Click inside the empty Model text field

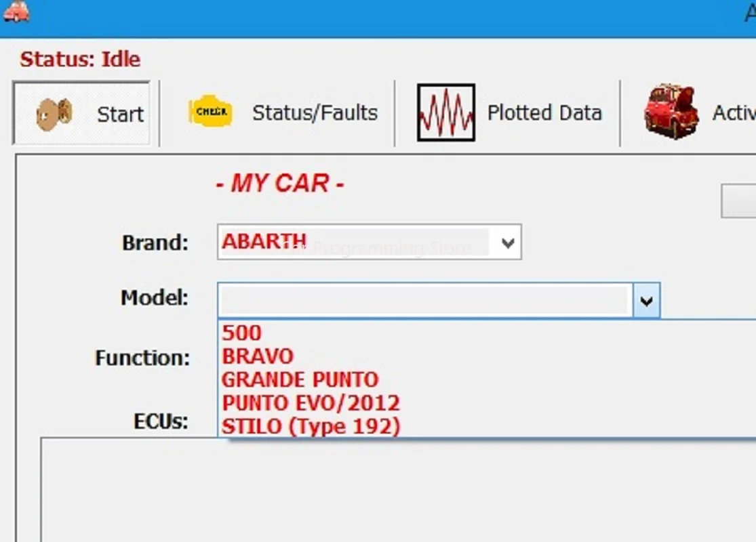click(420, 299)
